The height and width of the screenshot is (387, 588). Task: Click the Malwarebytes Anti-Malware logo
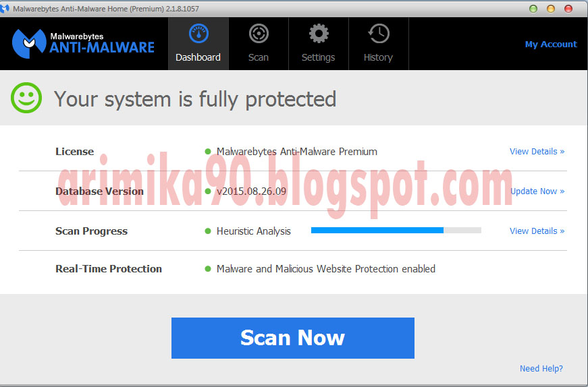83,44
